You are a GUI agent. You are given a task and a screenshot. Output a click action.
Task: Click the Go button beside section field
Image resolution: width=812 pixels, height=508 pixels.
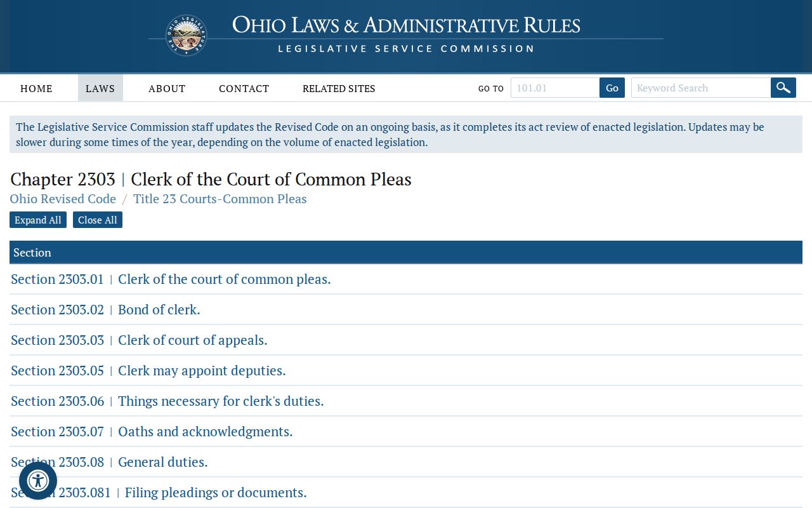click(612, 88)
